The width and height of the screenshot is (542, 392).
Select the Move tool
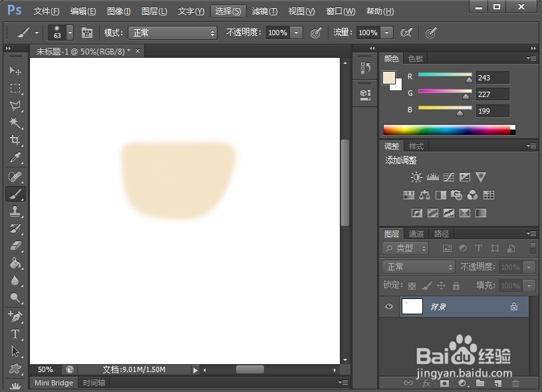[x=15, y=70]
